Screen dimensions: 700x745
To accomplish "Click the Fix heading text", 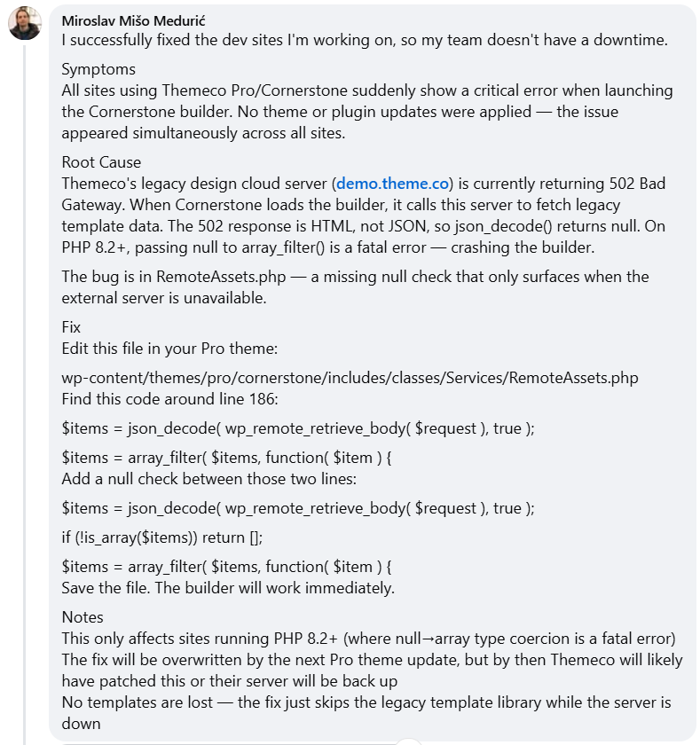I will tap(71, 327).
